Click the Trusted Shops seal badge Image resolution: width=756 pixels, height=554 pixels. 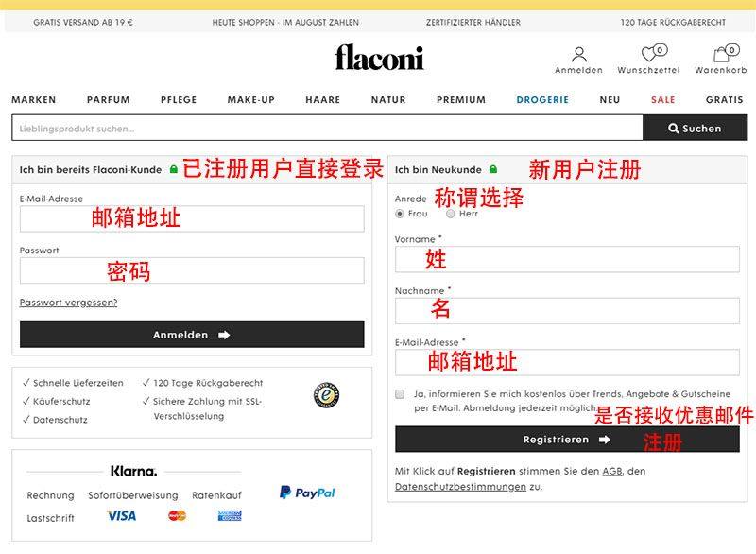[x=326, y=395]
